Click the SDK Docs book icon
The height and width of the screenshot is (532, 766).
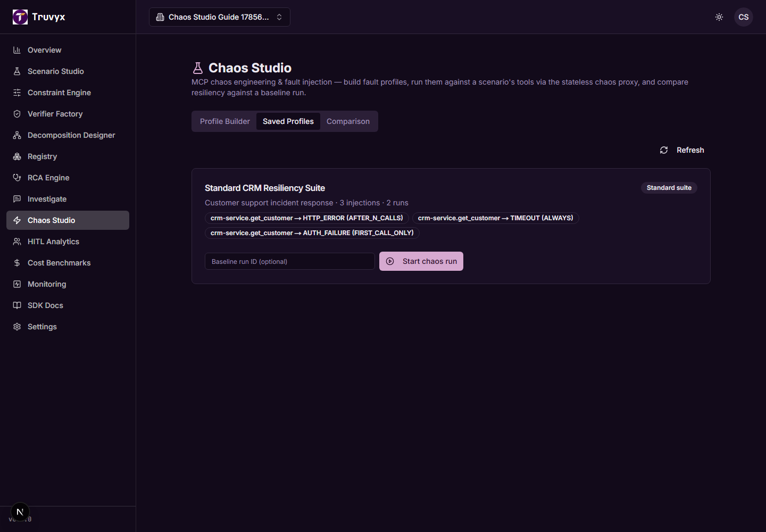click(x=17, y=305)
